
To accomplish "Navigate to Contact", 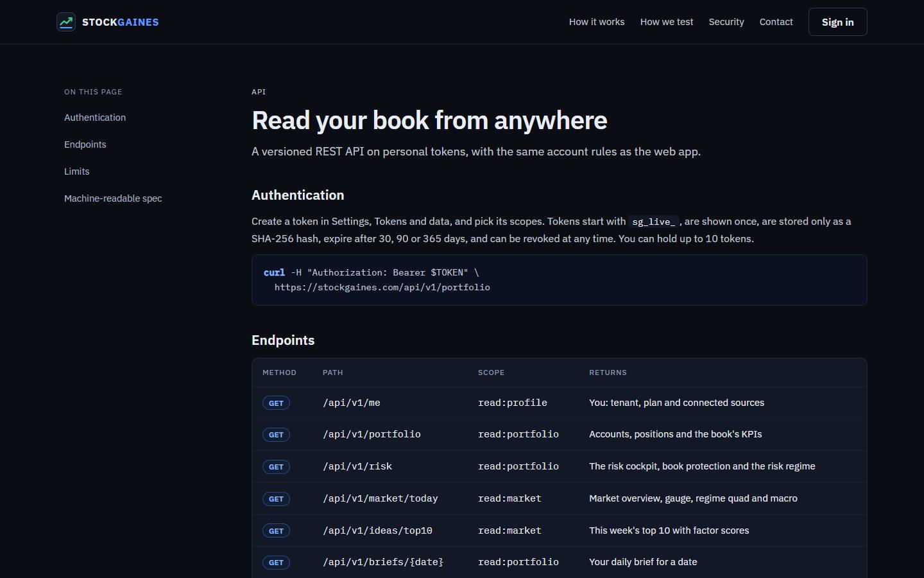I will tap(776, 22).
